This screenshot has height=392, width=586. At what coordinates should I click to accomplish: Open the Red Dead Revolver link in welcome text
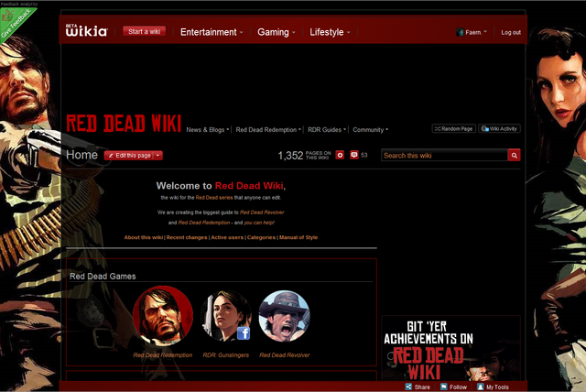click(x=262, y=212)
